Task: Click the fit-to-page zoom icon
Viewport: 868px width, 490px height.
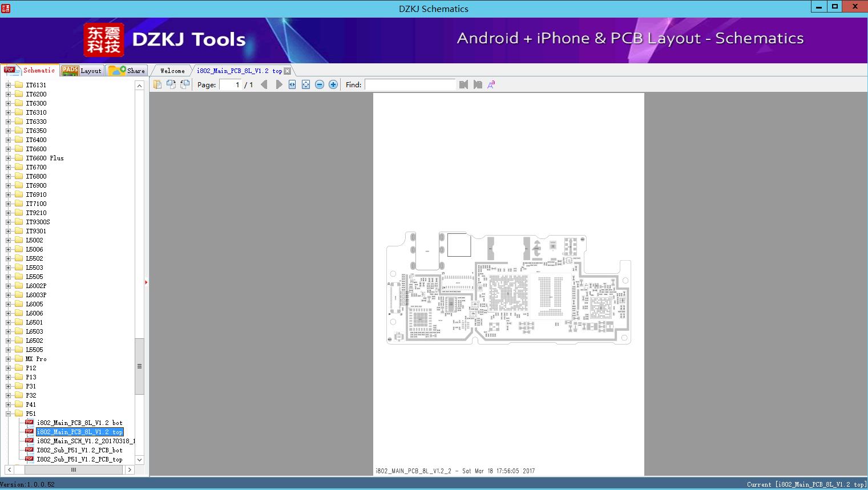Action: point(305,84)
